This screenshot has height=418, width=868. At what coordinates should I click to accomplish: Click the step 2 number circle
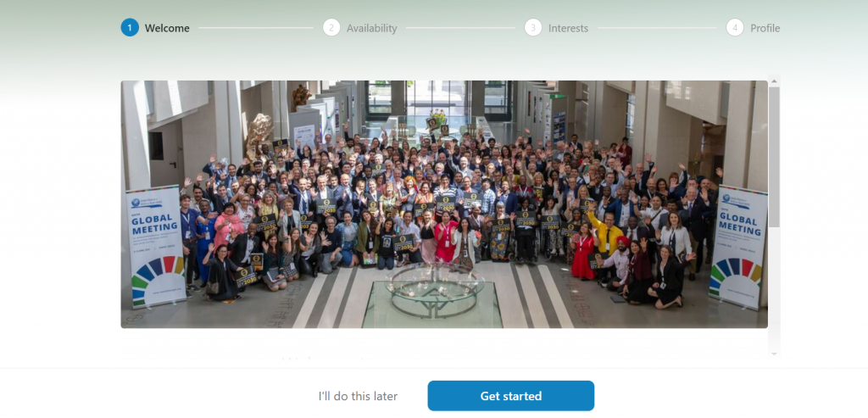[x=331, y=28]
